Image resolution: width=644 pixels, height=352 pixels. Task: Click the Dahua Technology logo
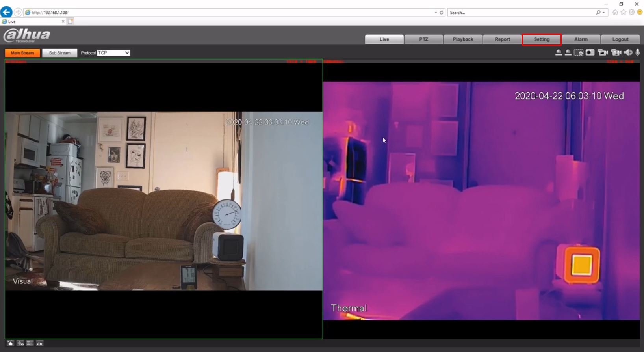coord(27,35)
